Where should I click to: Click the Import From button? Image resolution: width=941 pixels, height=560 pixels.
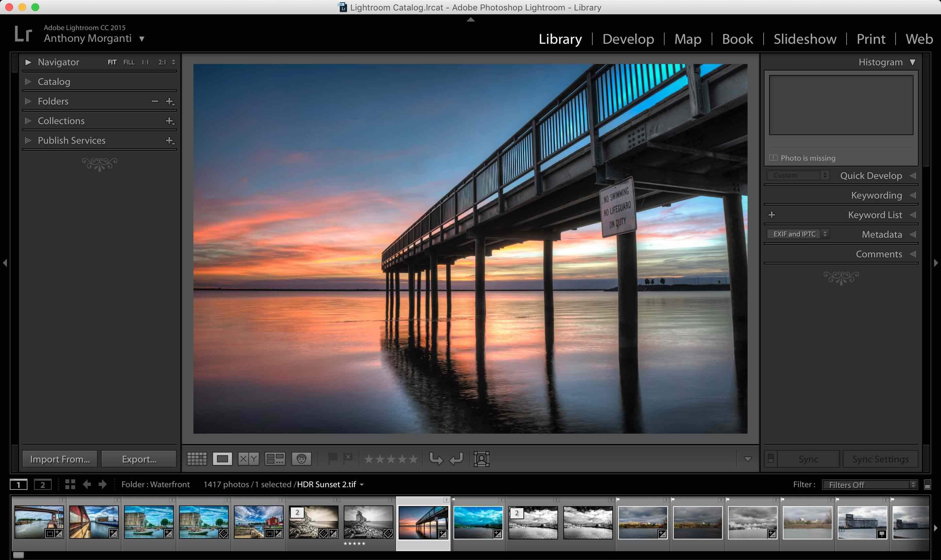coord(59,459)
